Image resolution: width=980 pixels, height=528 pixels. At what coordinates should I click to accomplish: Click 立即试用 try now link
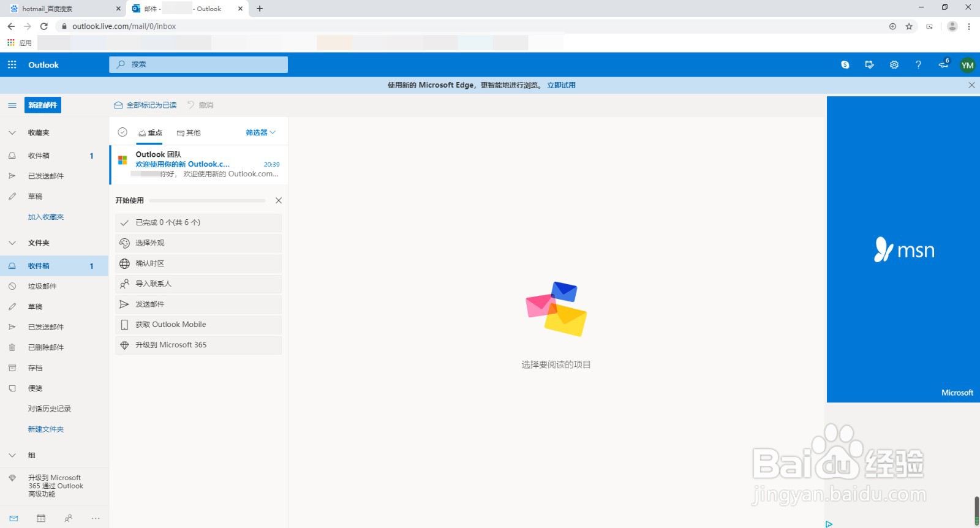coord(561,85)
